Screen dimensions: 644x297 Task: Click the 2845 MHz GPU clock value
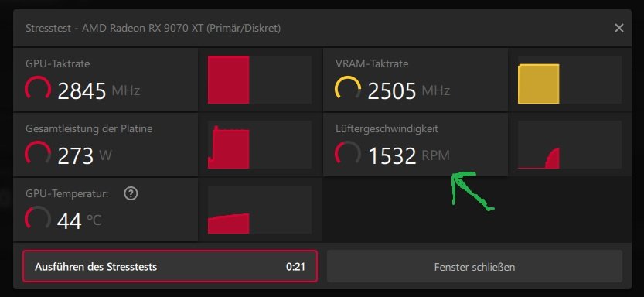coord(99,90)
